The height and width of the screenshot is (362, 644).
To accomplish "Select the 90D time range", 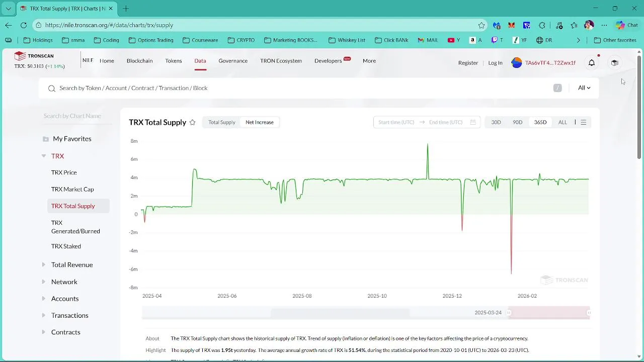I will click(518, 122).
